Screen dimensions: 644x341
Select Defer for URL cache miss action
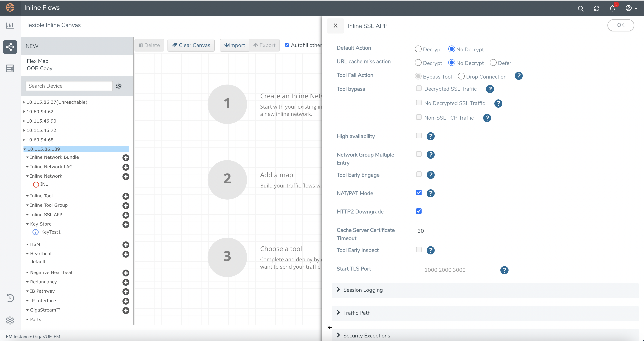coord(493,63)
